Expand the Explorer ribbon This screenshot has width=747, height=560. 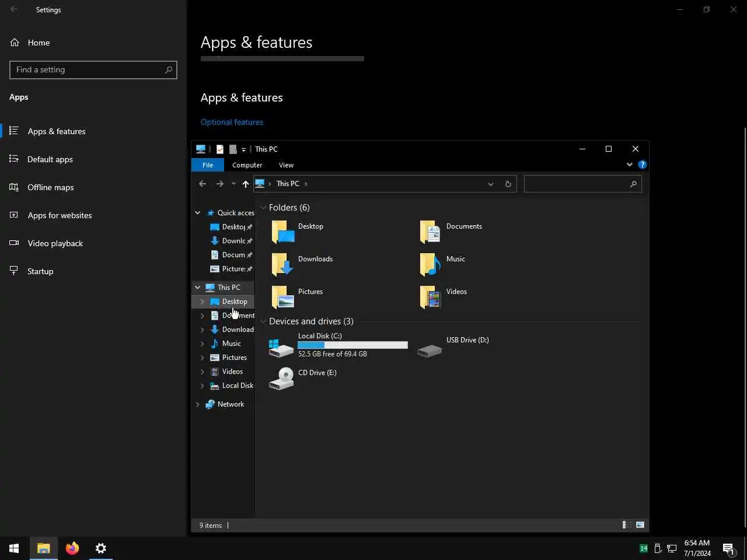point(630,164)
